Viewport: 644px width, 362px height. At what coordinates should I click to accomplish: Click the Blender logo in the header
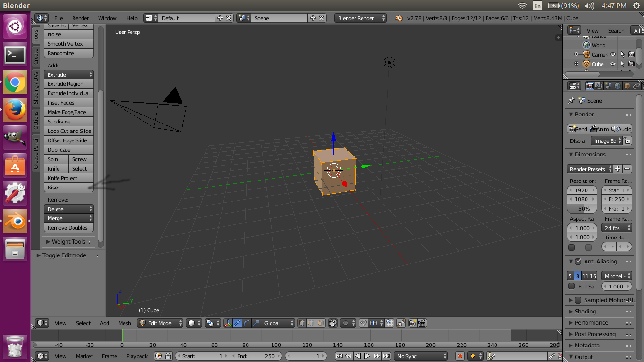tap(399, 18)
